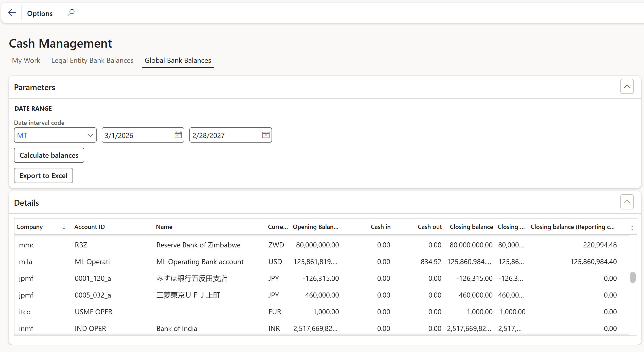
Task: Click the USMF OPER account ID
Action: 94,312
